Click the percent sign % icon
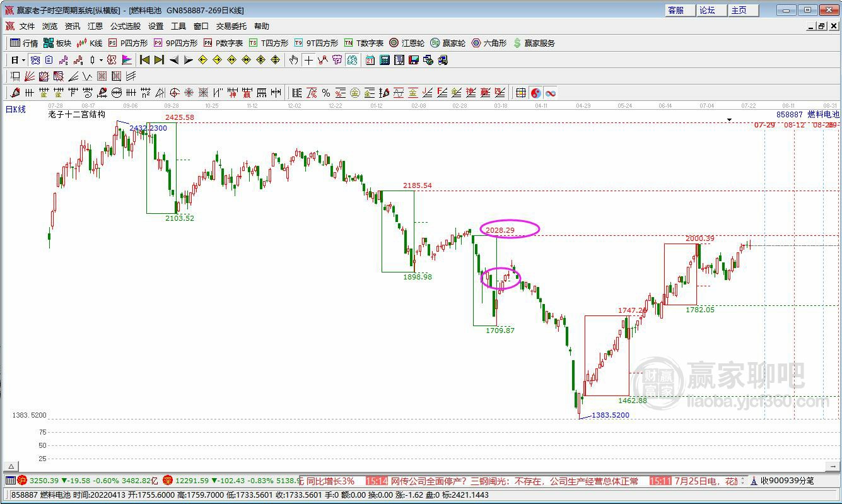 pos(326,93)
